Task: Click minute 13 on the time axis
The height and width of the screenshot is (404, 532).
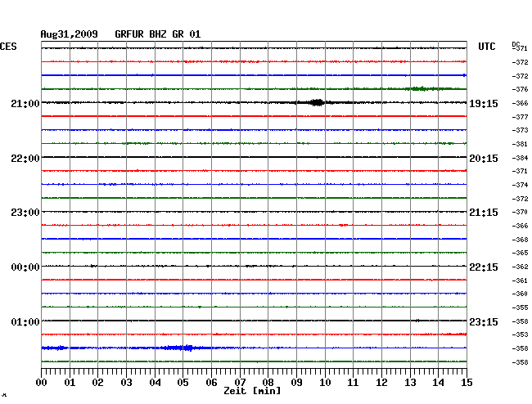Action: [410, 383]
